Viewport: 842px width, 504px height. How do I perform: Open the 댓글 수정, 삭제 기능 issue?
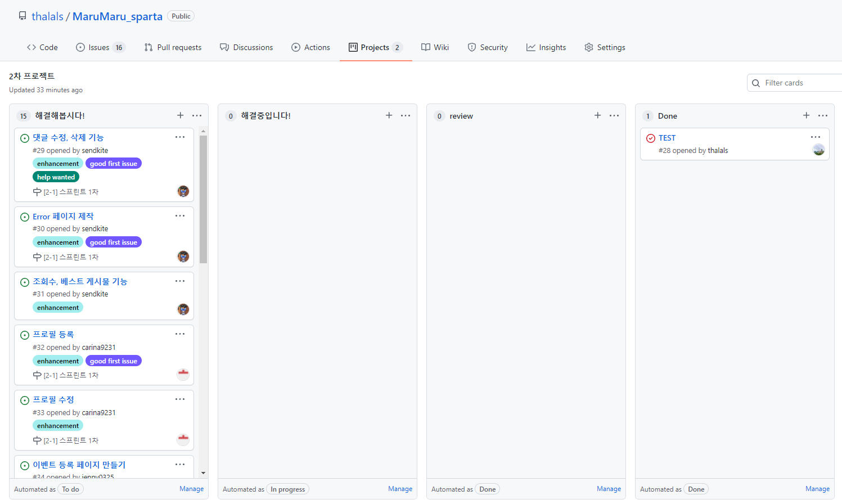point(68,137)
